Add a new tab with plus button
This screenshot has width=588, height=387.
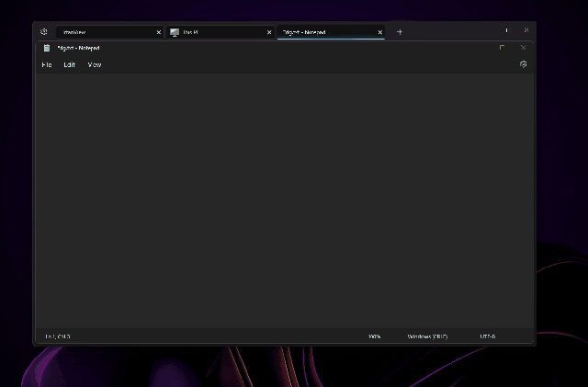tap(400, 32)
